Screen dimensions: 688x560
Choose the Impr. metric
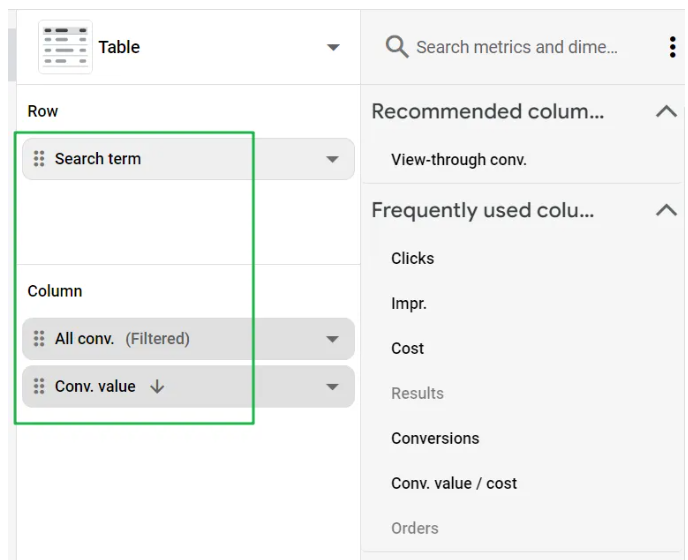[x=408, y=303]
